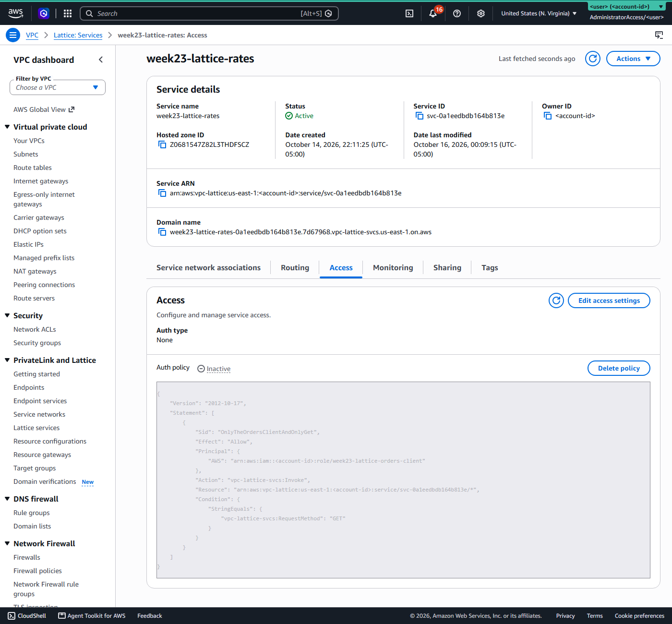Open the Filter by VPC dropdown
The image size is (672, 624).
point(58,87)
